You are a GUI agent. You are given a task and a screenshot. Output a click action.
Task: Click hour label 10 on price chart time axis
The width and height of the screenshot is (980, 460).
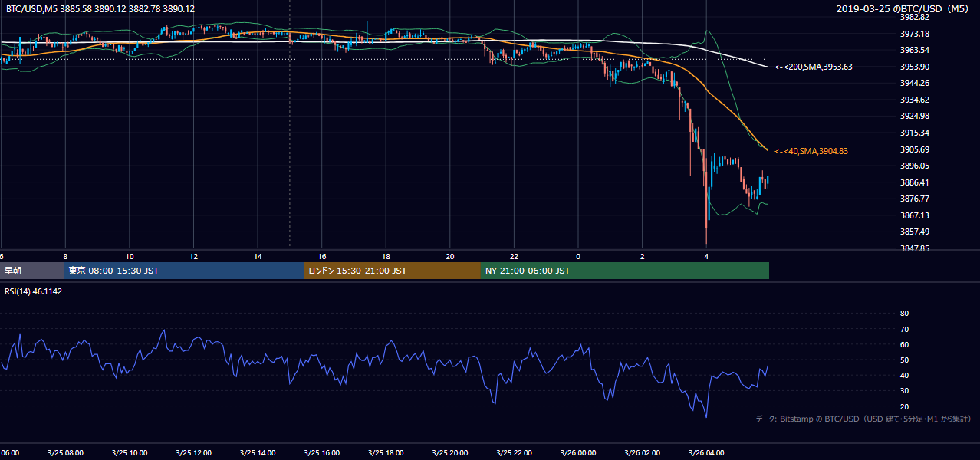[x=130, y=256]
